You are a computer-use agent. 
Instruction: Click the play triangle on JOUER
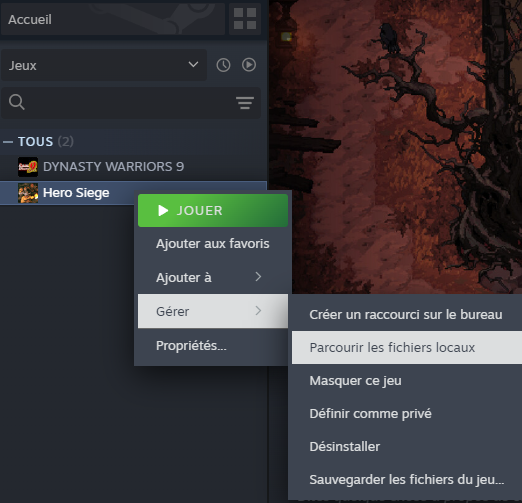point(163,210)
